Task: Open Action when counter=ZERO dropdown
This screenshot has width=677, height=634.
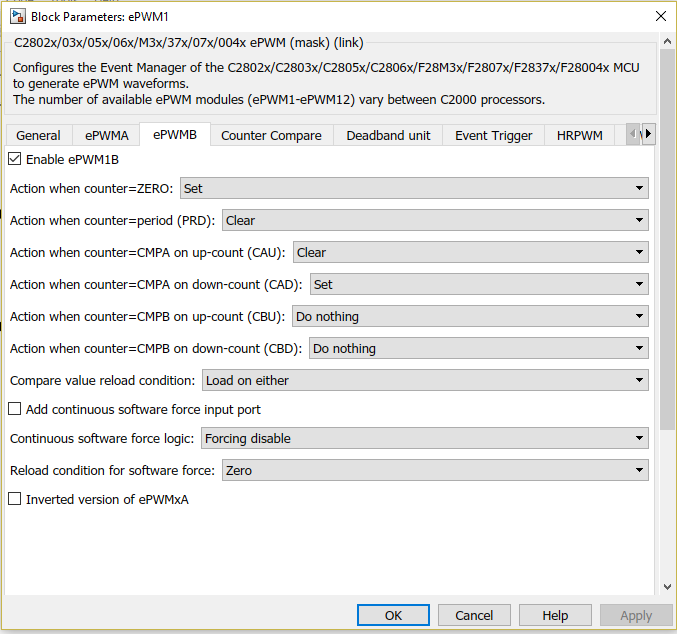Action: tap(414, 188)
